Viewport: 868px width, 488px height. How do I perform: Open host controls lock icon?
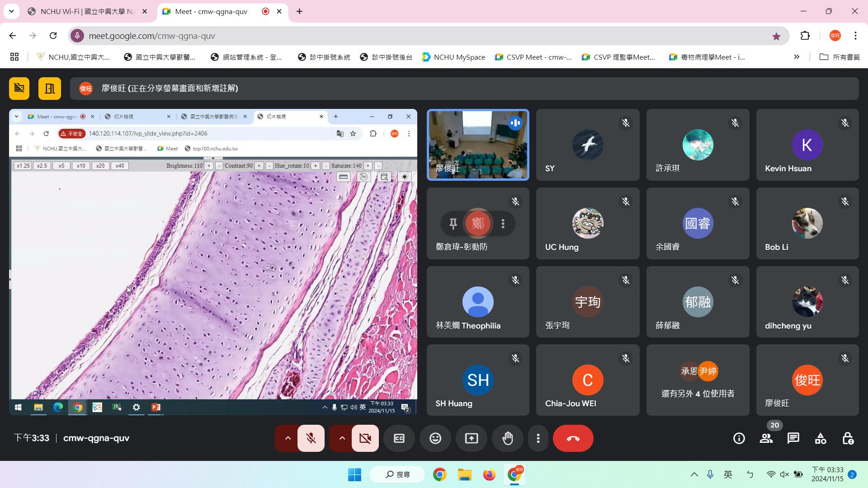[x=848, y=438]
